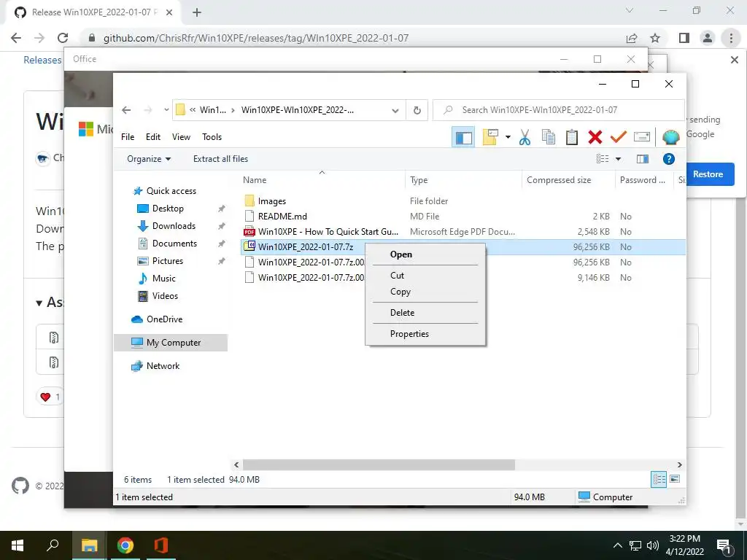The height and width of the screenshot is (560, 747).
Task: Sort by Name column header
Action: 255,180
